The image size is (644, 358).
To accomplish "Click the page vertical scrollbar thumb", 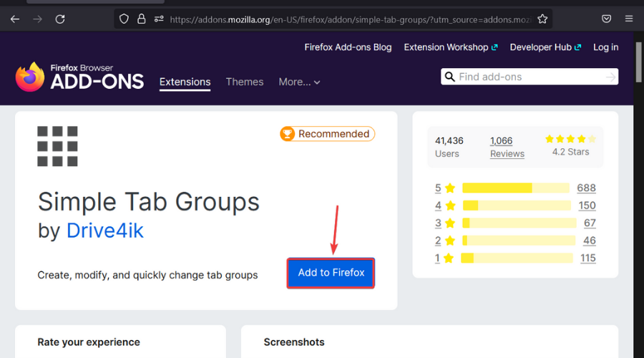I will [x=639, y=62].
